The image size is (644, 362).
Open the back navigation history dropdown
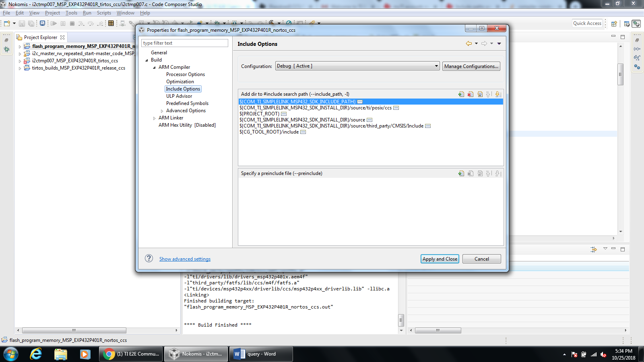point(476,43)
